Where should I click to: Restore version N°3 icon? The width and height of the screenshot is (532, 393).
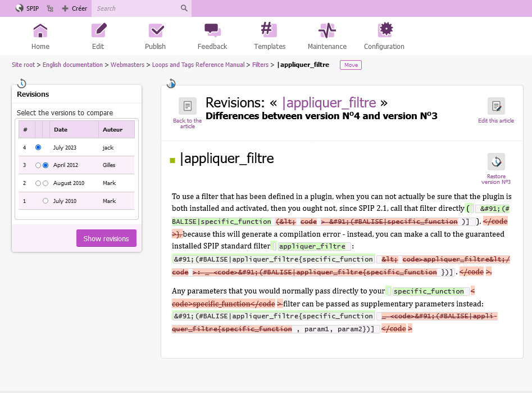coord(496,162)
